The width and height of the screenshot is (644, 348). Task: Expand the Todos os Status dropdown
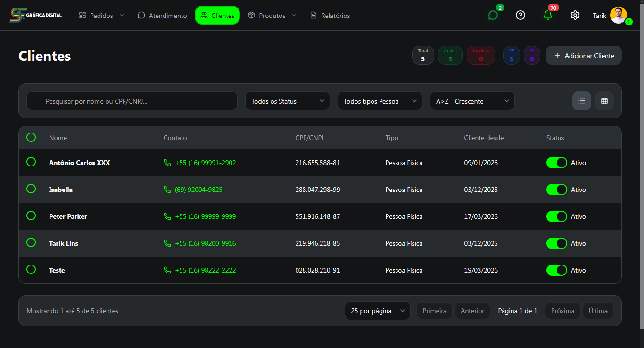pyautogui.click(x=287, y=101)
